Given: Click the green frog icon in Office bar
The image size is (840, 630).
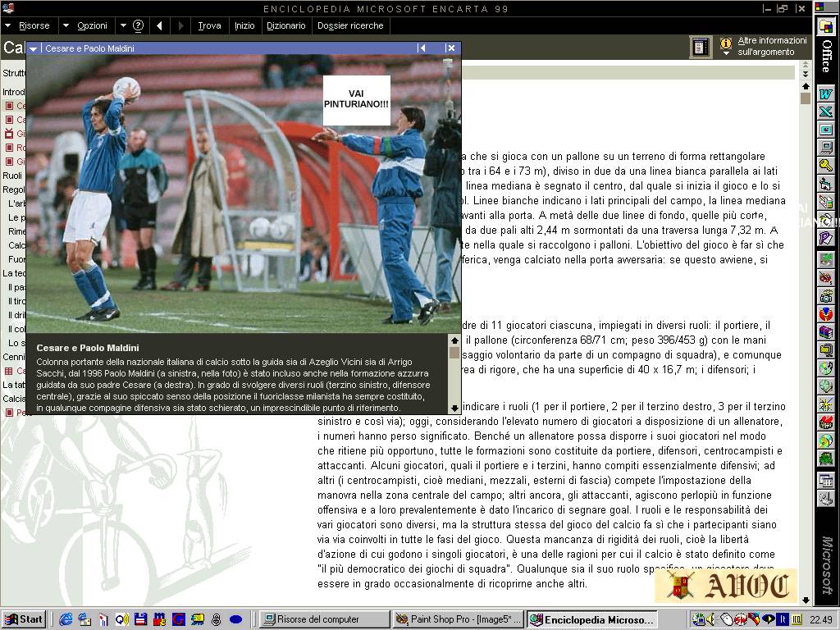Looking at the screenshot, I should coord(825,459).
